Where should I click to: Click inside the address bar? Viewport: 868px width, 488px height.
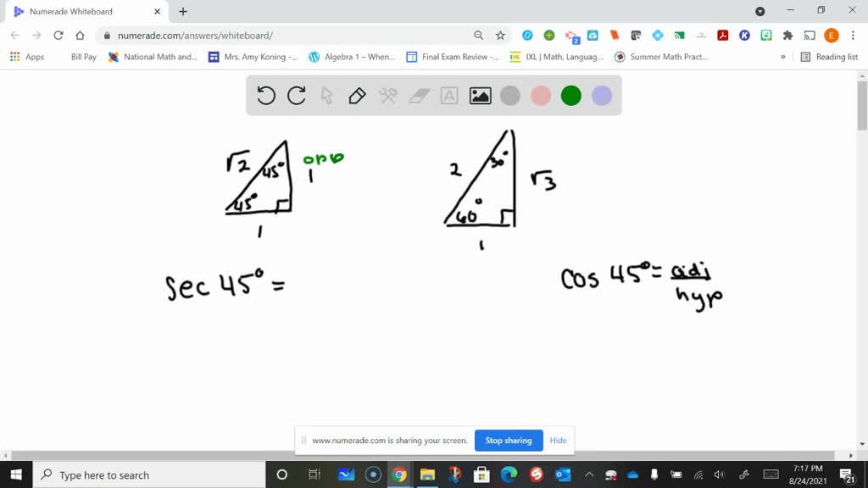click(x=254, y=36)
